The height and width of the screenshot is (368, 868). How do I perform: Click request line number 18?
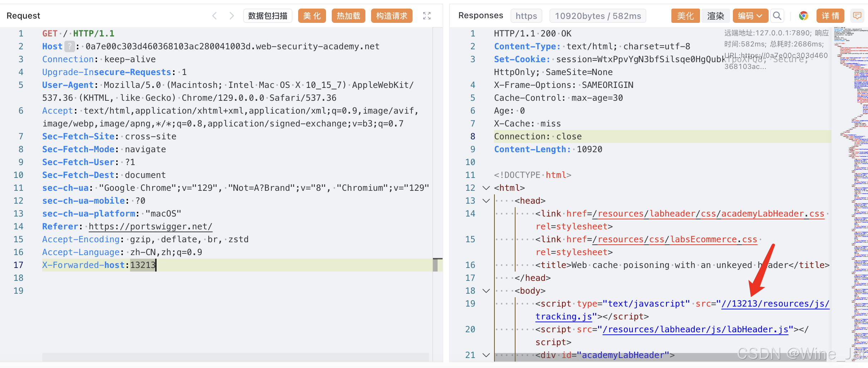pos(19,278)
